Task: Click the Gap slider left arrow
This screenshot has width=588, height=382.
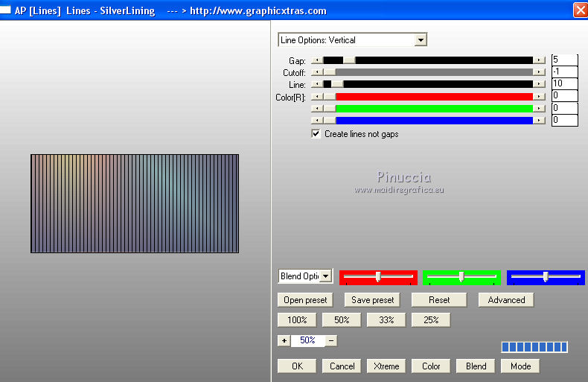Action: [x=317, y=60]
